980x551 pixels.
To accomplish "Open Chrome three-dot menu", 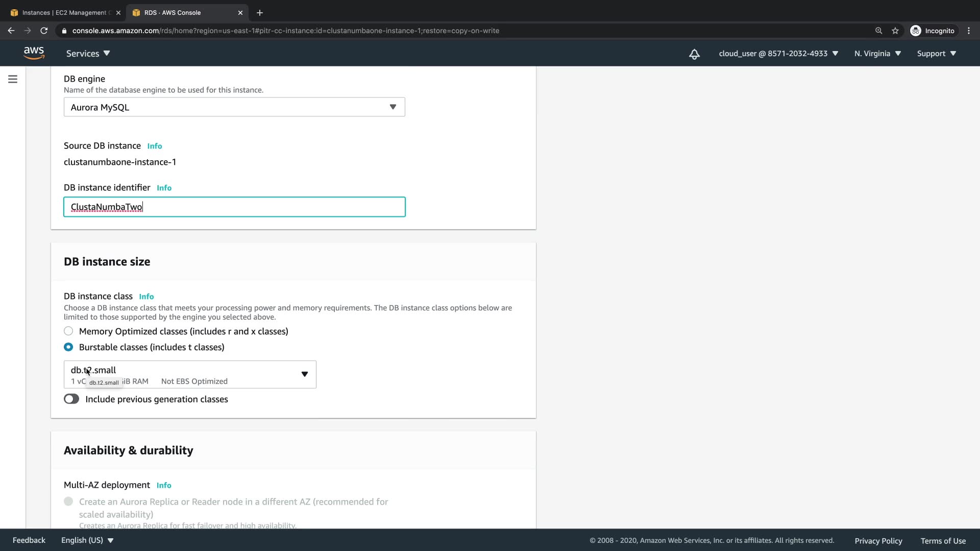I will (969, 31).
